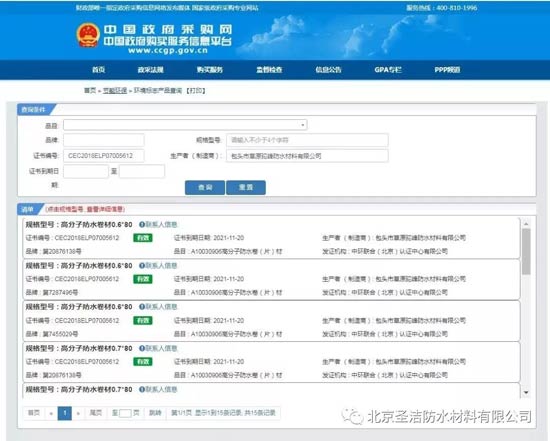Click the scroll-up arrow of results list

click(526, 224)
